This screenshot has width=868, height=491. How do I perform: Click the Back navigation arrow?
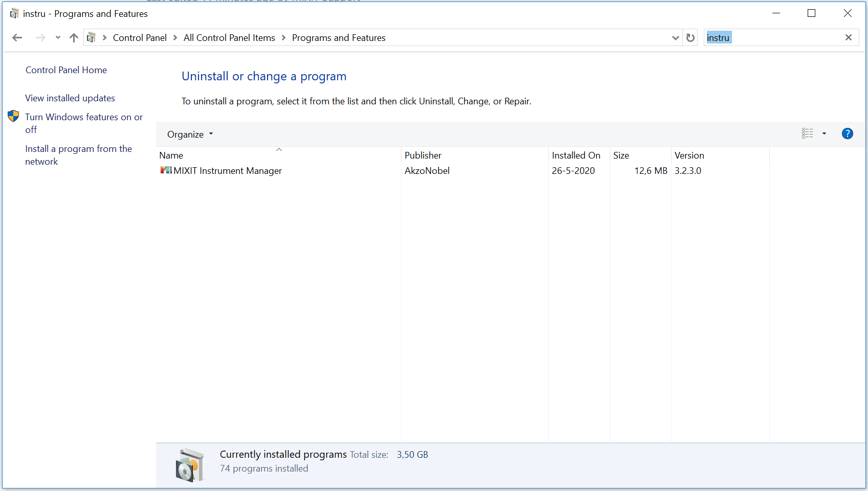point(17,38)
